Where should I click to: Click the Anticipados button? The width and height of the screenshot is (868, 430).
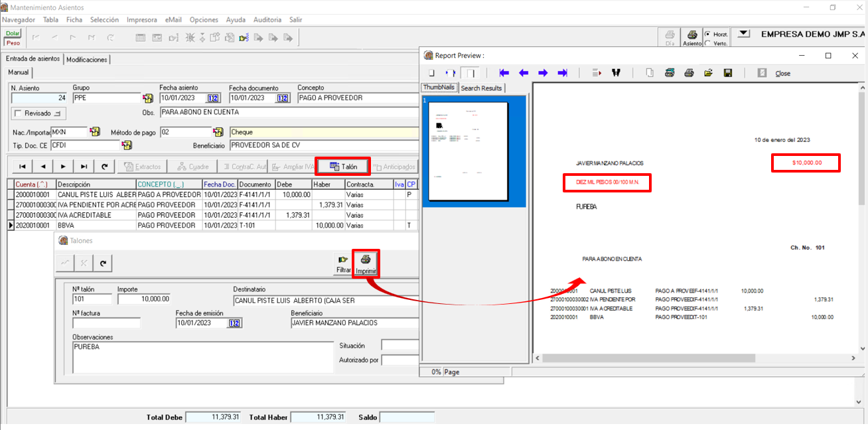point(394,167)
